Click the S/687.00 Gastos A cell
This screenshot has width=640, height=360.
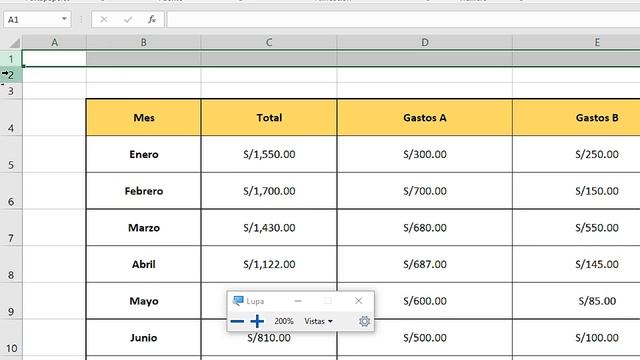tap(425, 264)
